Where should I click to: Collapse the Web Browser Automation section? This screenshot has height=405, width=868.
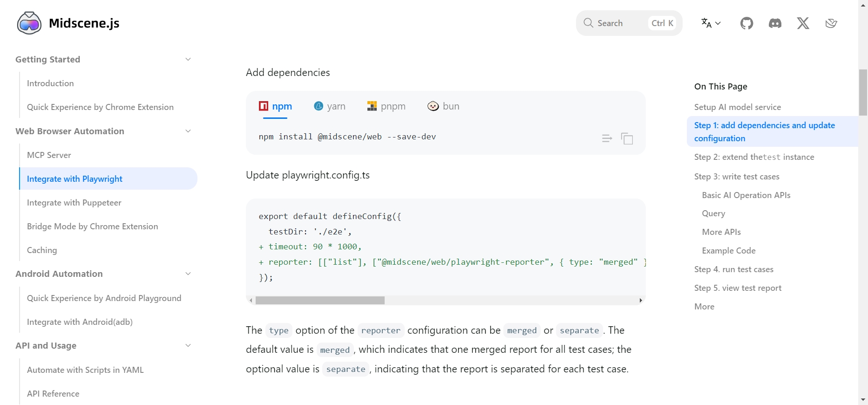click(188, 131)
